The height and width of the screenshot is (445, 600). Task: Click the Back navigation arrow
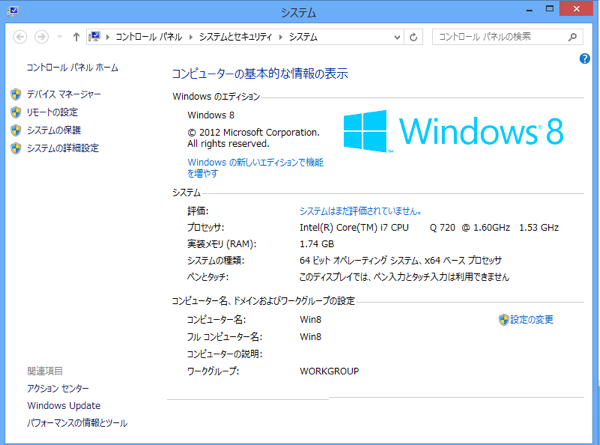20,37
